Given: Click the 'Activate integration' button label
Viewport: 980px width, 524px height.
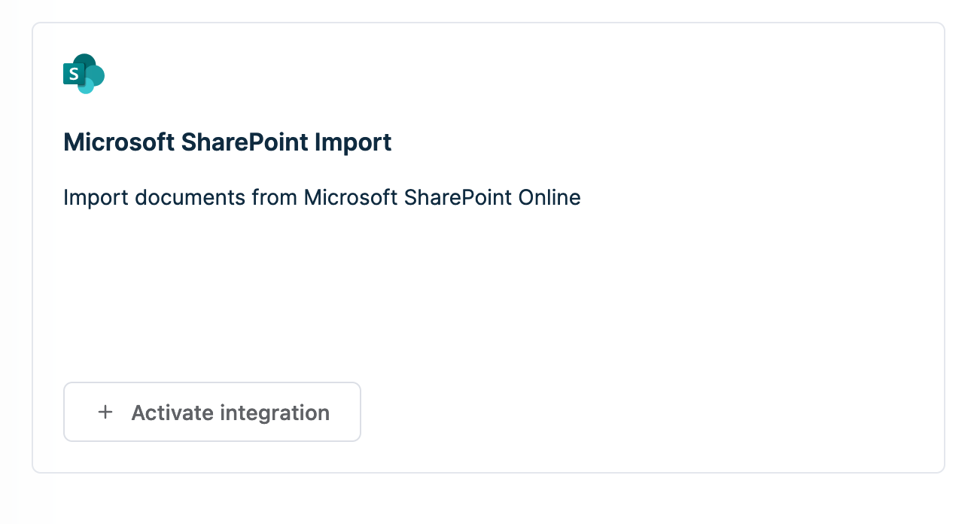Looking at the screenshot, I should pyautogui.click(x=230, y=413).
